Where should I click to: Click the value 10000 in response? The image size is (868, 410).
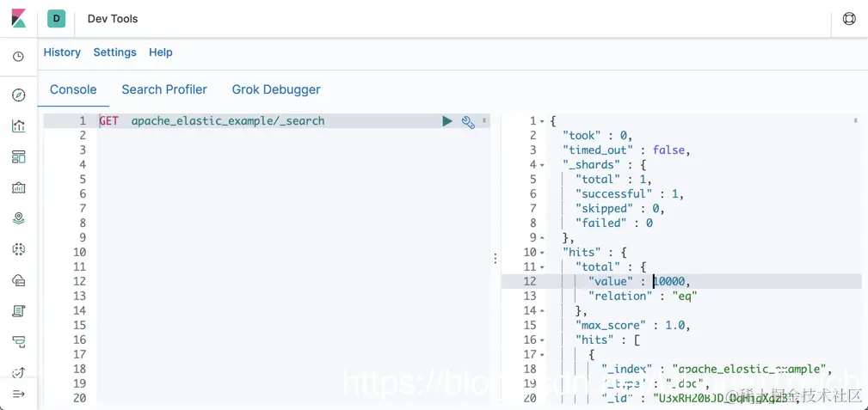coord(669,282)
